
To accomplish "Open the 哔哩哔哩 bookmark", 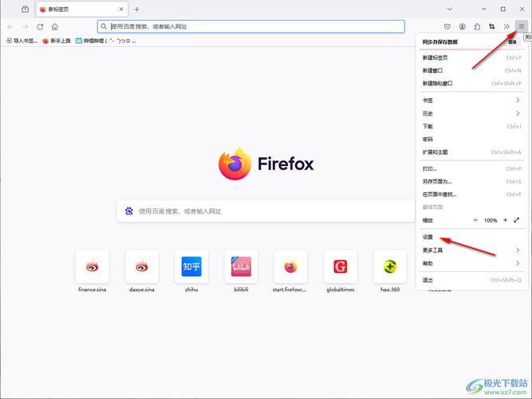I will [106, 41].
